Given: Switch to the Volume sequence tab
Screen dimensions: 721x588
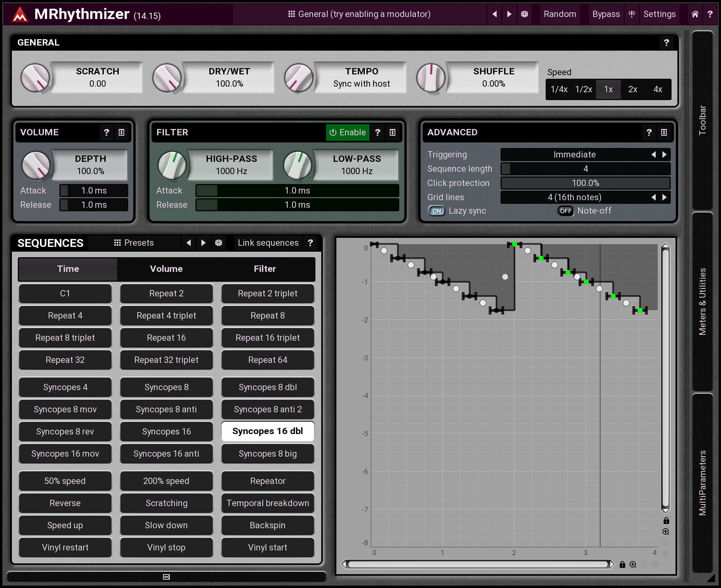Looking at the screenshot, I should pos(166,269).
